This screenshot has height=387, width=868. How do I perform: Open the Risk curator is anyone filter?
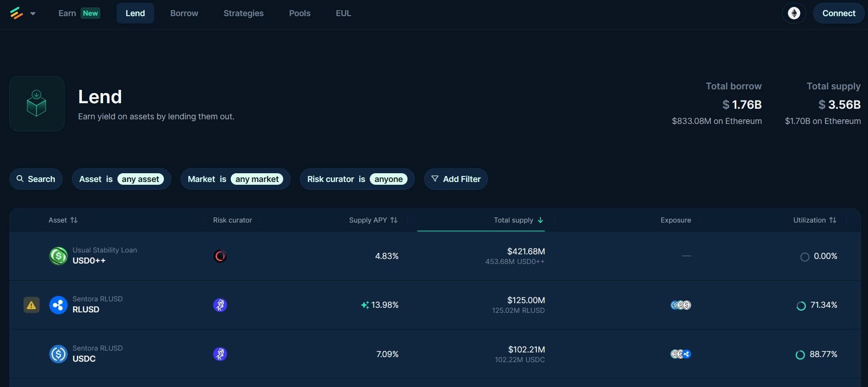357,179
